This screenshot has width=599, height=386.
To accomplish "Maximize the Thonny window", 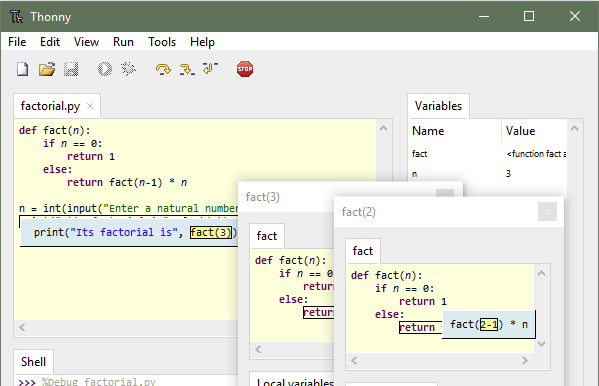I will click(529, 16).
